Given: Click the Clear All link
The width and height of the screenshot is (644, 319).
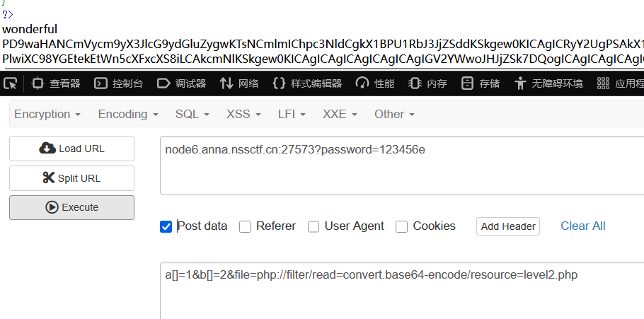Looking at the screenshot, I should click(x=583, y=226).
